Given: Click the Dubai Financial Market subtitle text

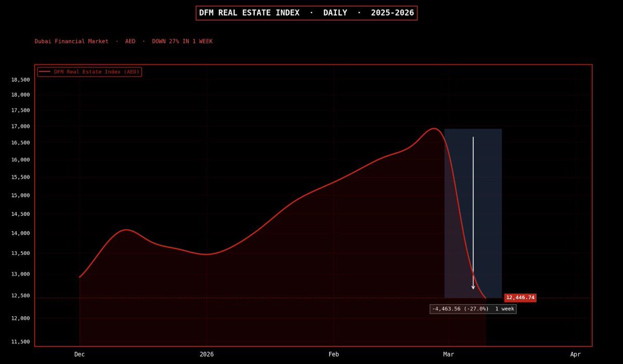Looking at the screenshot, I should click(124, 42).
